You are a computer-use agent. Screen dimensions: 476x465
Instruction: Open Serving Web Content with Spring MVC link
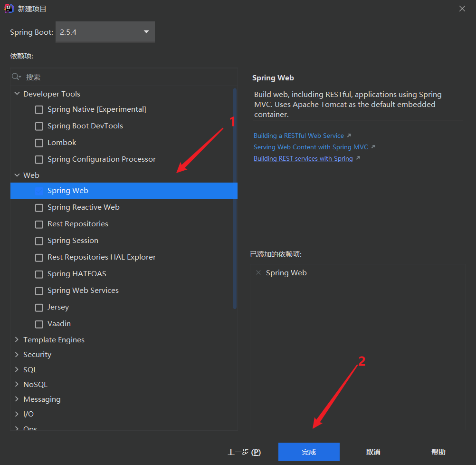click(x=311, y=147)
